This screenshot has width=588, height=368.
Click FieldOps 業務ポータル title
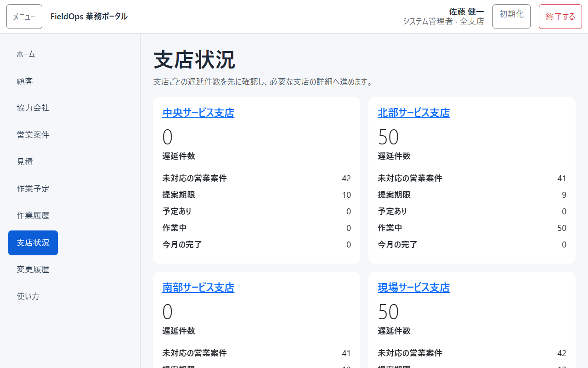pyautogui.click(x=89, y=17)
